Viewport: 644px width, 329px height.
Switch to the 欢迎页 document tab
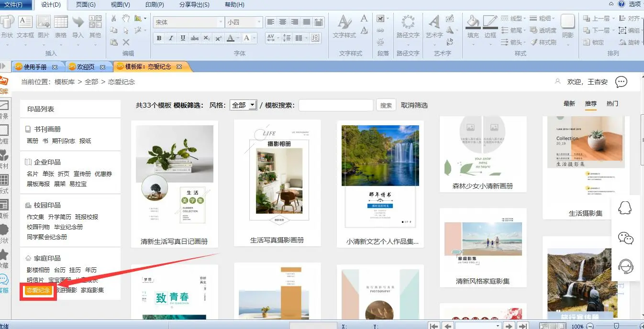86,67
